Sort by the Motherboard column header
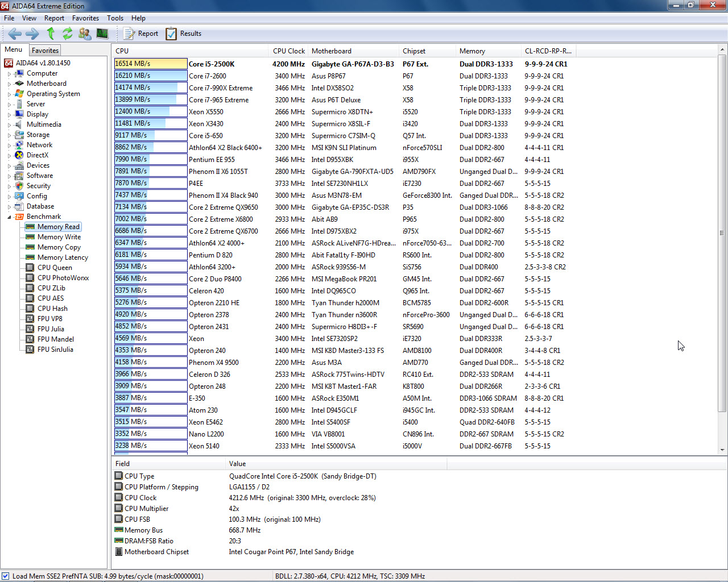The width and height of the screenshot is (728, 582). (353, 51)
